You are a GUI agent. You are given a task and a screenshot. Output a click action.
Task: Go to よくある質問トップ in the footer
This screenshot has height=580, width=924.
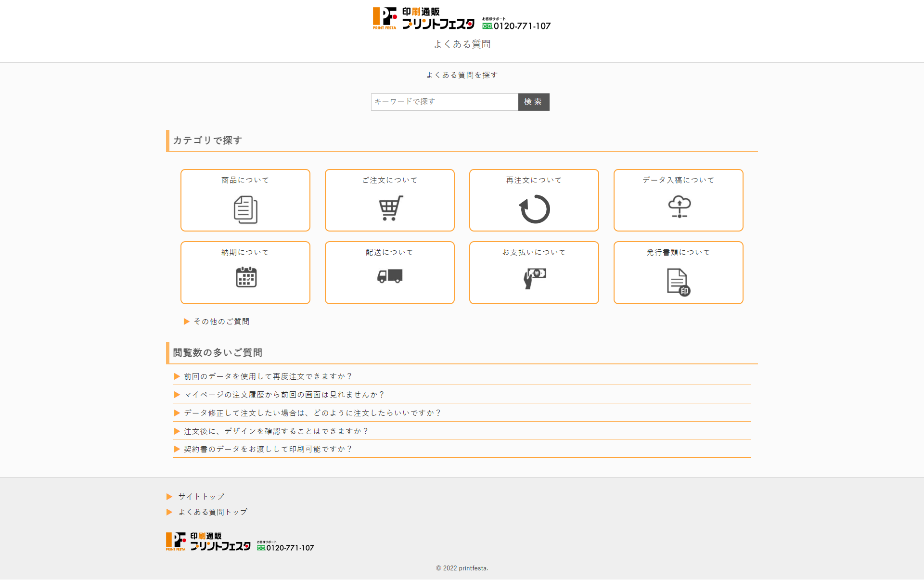coord(212,512)
